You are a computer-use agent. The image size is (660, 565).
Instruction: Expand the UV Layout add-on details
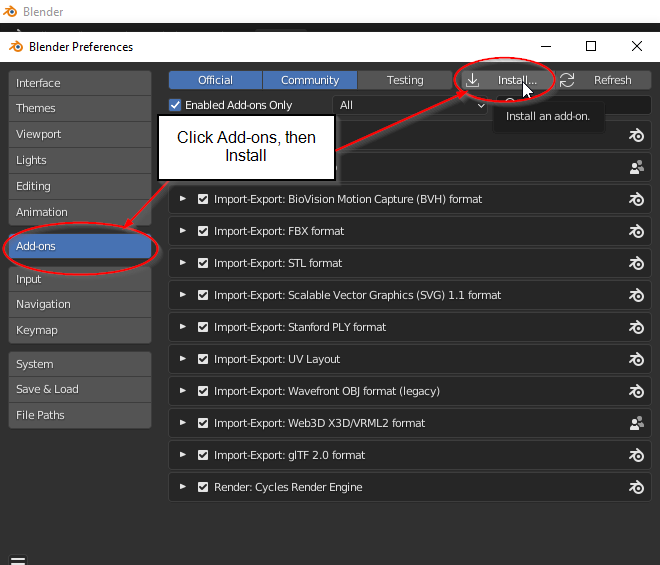(x=183, y=359)
